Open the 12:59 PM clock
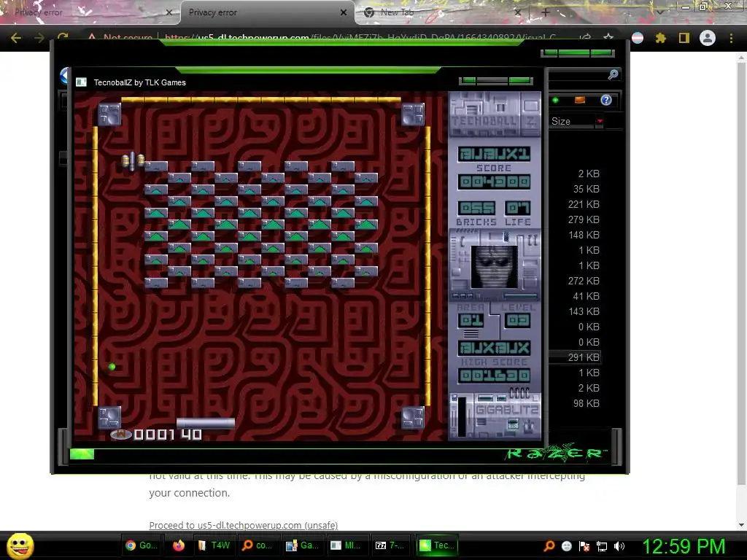 pos(684,546)
